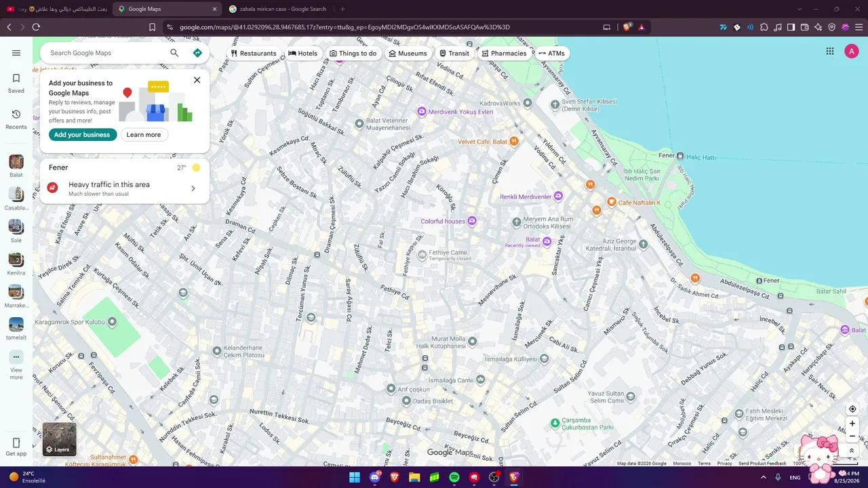This screenshot has height=488, width=868.
Task: Open the Windows Start menu
Action: coord(355,477)
